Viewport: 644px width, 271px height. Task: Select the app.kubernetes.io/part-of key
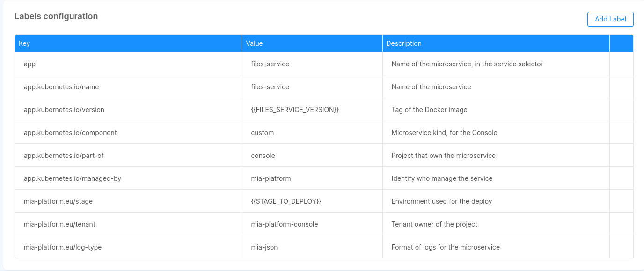[64, 156]
